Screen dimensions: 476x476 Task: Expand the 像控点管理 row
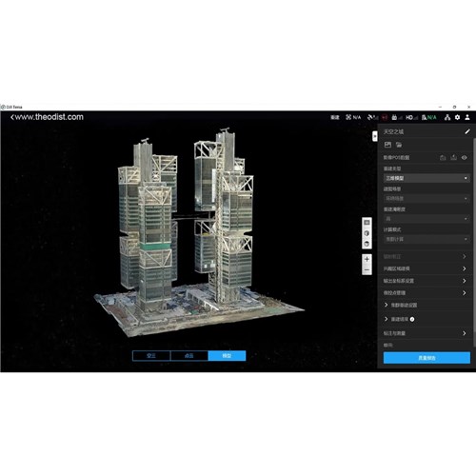pyautogui.click(x=426, y=293)
